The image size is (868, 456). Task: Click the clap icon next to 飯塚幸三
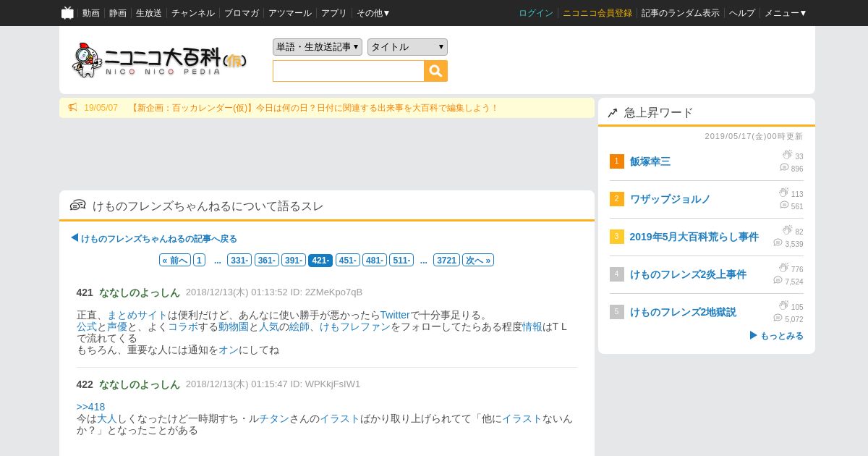(x=787, y=155)
